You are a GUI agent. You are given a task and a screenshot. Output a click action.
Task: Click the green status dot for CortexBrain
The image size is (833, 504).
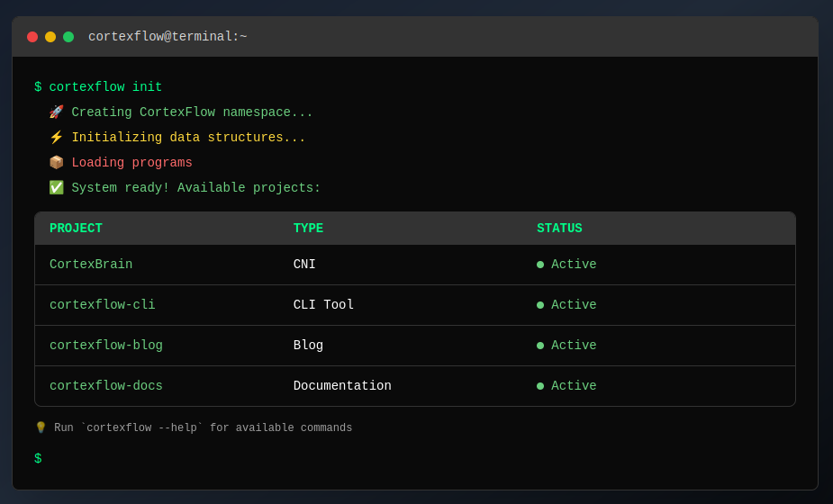pyautogui.click(x=540, y=265)
